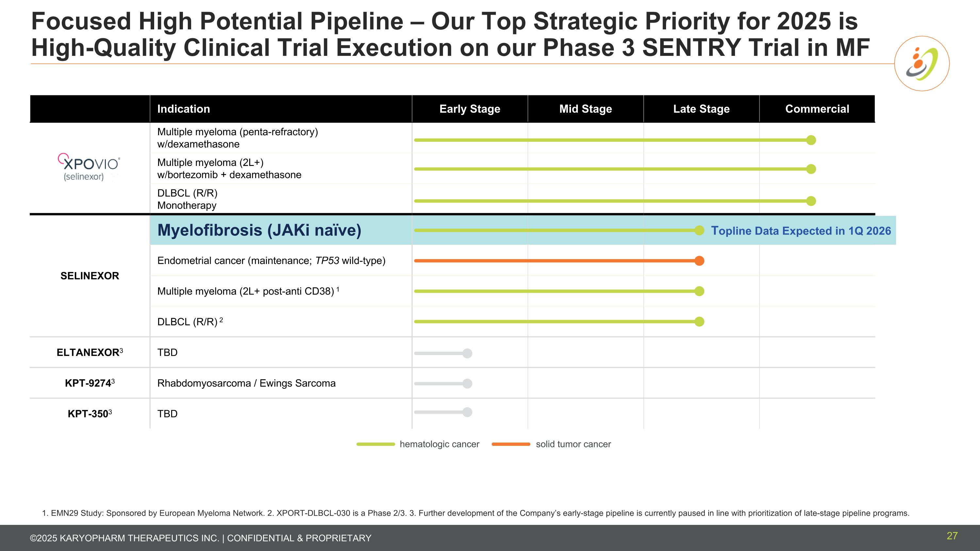The image size is (980, 551).
Task: Click the KPT-350 gray progress dot
Action: [x=467, y=412]
